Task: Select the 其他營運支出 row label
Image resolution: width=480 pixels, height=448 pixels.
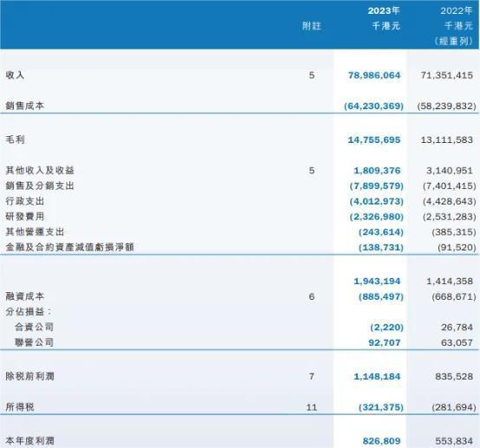Action: 35,232
